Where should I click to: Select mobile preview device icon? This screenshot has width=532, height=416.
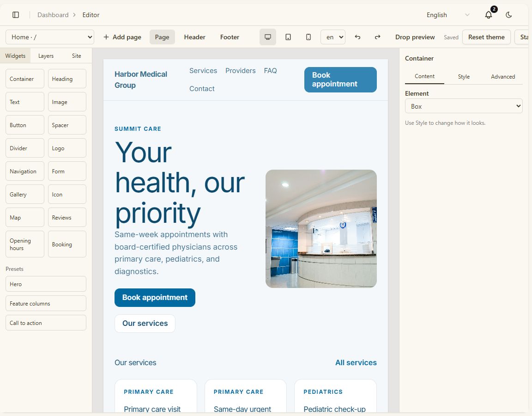coord(308,37)
